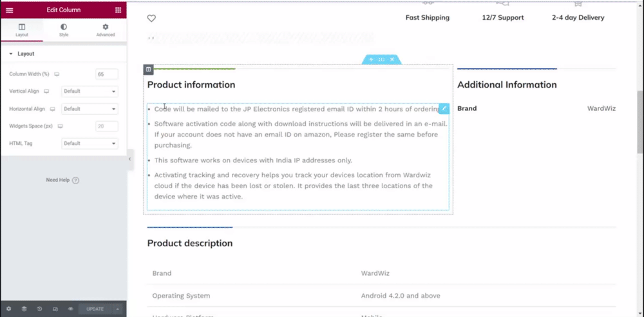Viewport: 644px width, 317px height.
Task: Click the Edit Column panel title
Action: pyautogui.click(x=64, y=10)
